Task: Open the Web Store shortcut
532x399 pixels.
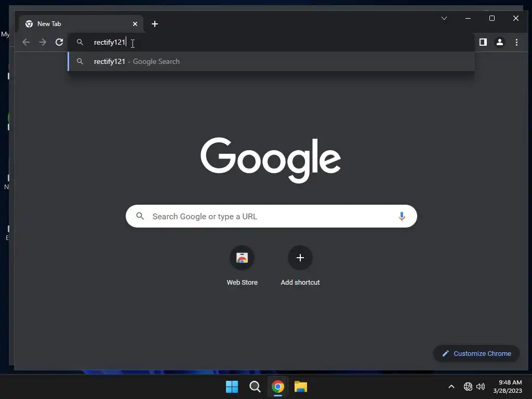Action: tap(242, 266)
